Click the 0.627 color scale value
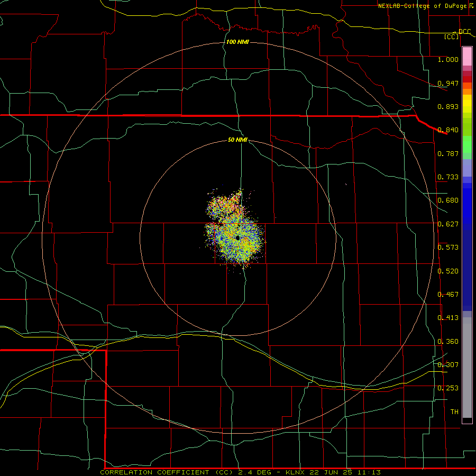This screenshot has width=476, height=476. pyautogui.click(x=448, y=224)
